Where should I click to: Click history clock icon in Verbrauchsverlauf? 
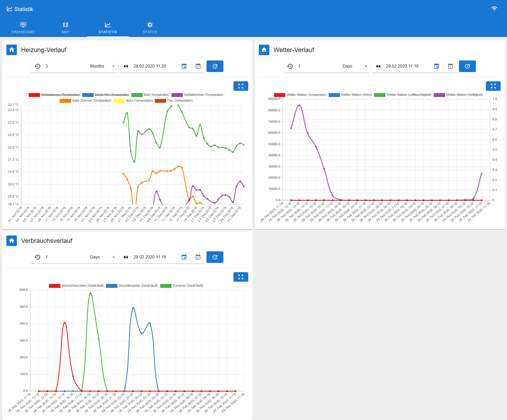pos(37,257)
